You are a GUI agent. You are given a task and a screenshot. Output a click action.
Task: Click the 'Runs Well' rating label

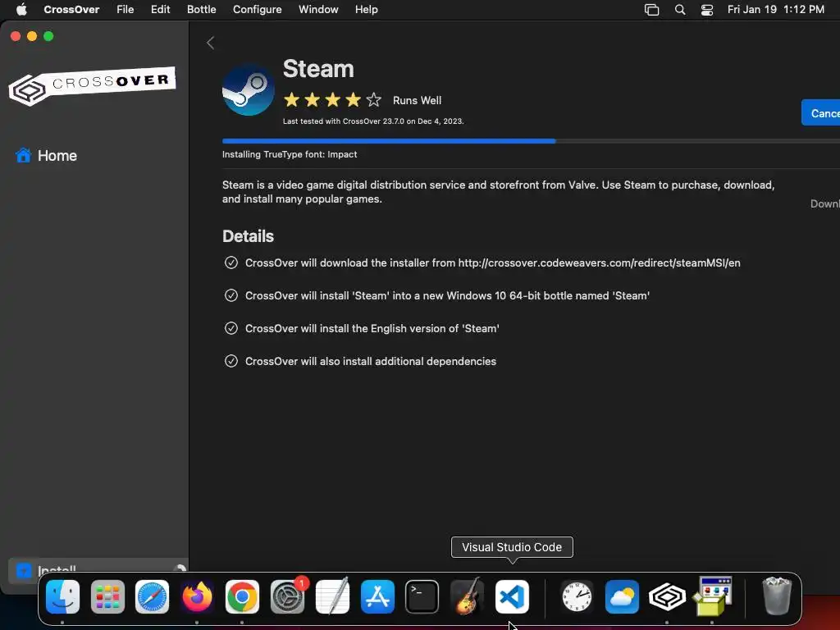point(417,100)
